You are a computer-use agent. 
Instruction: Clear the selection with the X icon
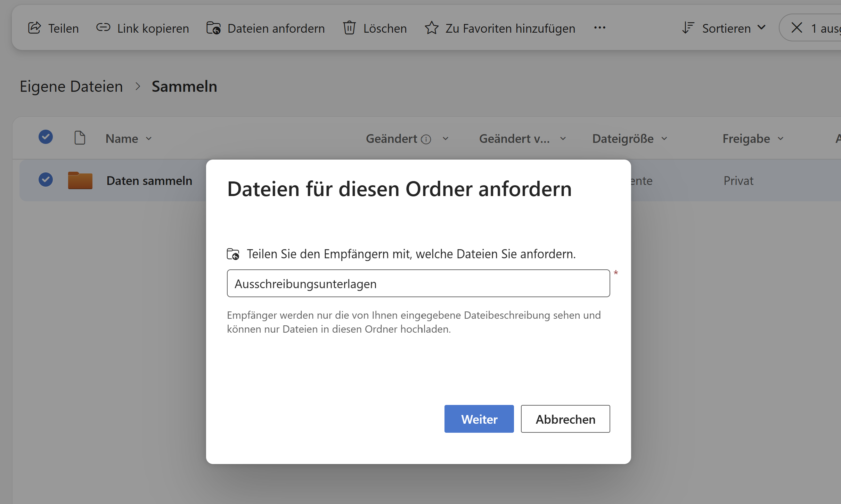[x=797, y=27]
